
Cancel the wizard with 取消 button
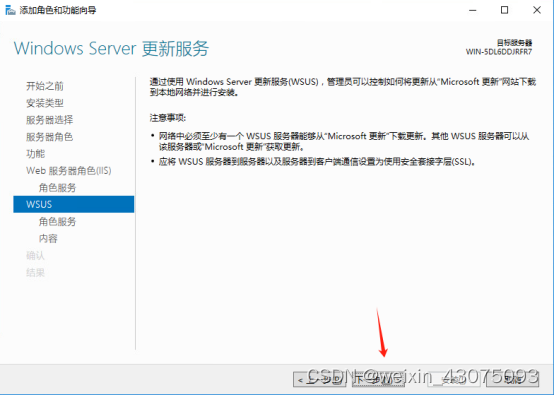pyautogui.click(x=512, y=379)
